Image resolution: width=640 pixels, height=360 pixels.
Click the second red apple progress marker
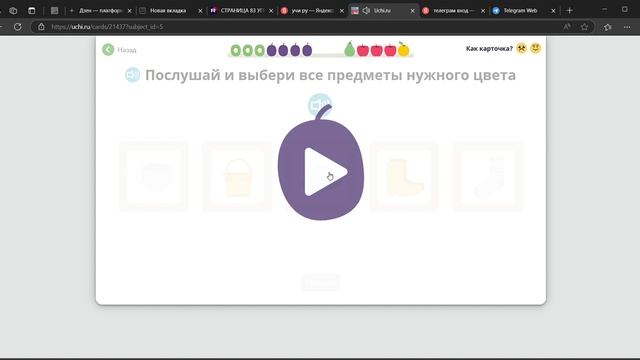click(x=376, y=50)
